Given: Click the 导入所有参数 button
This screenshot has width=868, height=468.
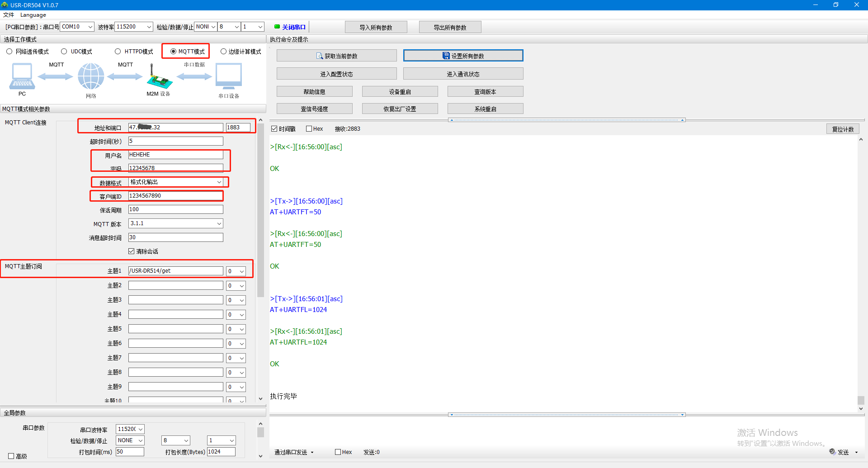Looking at the screenshot, I should [376, 27].
